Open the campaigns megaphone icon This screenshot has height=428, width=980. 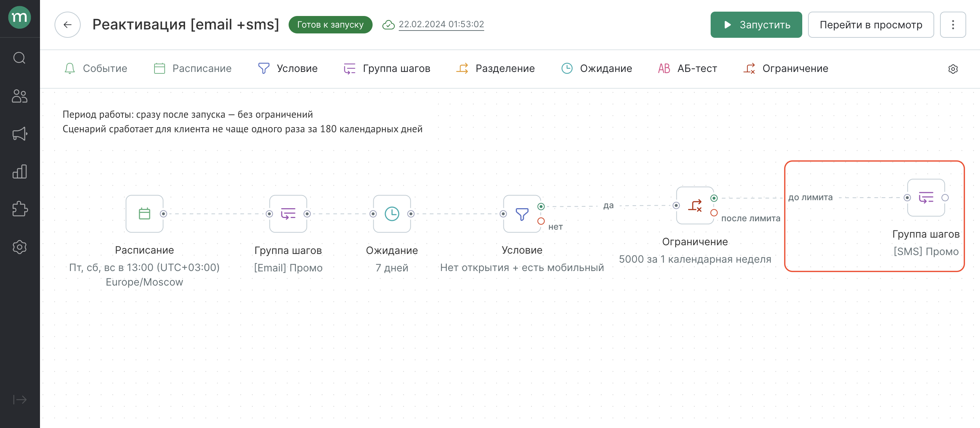19,134
